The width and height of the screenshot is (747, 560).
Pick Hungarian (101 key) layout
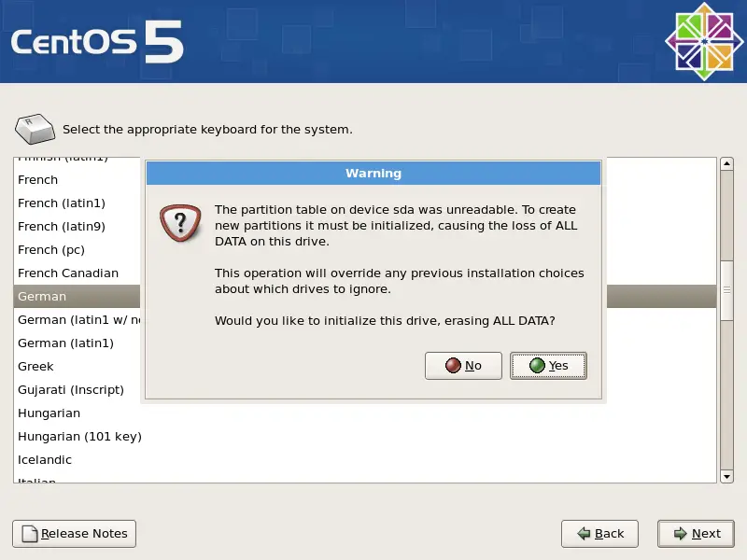tap(79, 437)
